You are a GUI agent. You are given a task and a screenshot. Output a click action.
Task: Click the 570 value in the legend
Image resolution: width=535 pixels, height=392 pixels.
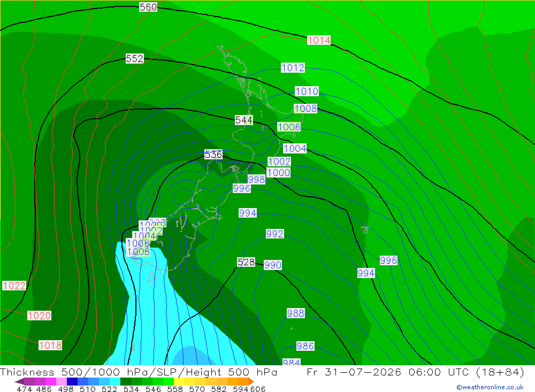point(197,389)
